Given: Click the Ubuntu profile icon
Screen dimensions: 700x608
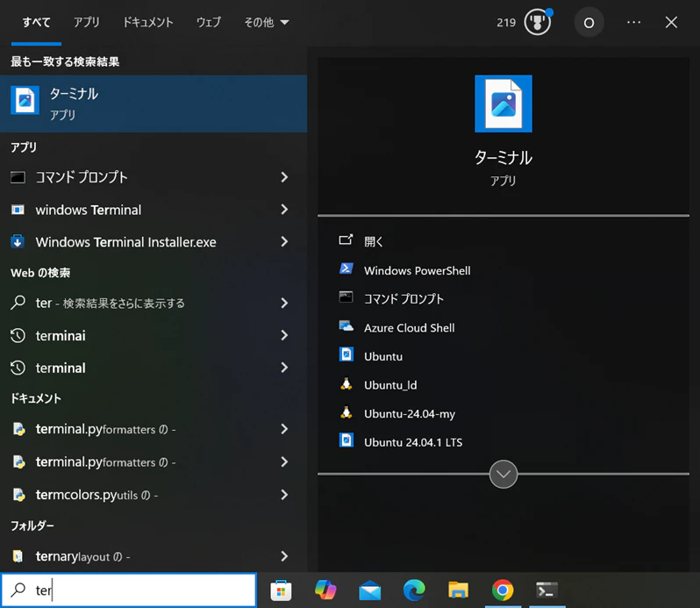Looking at the screenshot, I should point(346,354).
